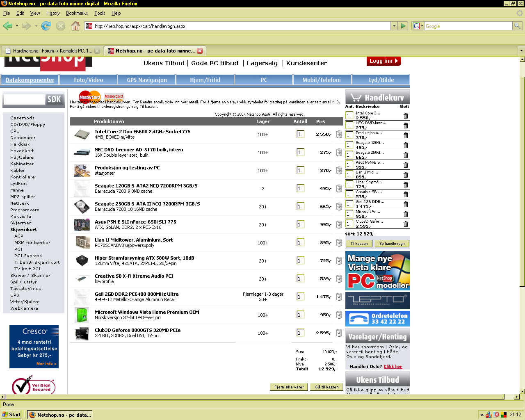This screenshot has height=420, width=525.
Task: Open the list all tabs dropdown
Action: point(521,51)
